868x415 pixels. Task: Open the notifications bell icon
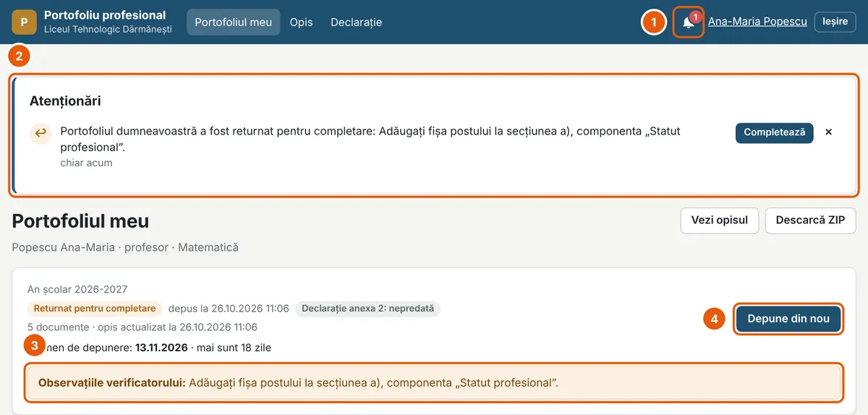688,22
